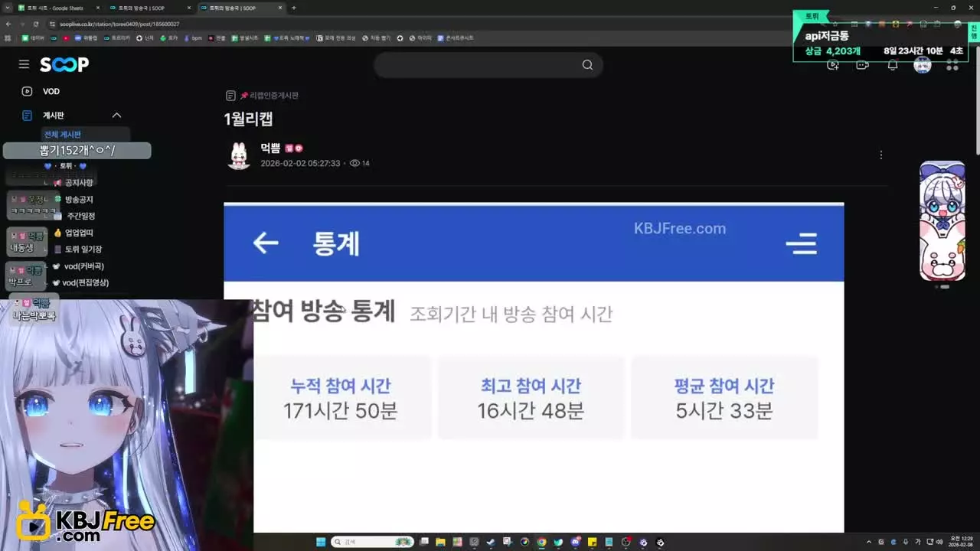This screenshot has height=551, width=980.
Task: Click the volume icon in system tray
Action: click(x=939, y=543)
